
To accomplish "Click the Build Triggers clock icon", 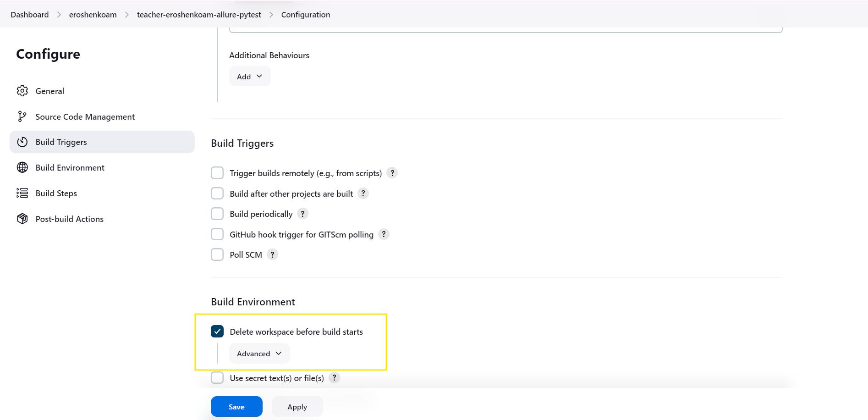I will (x=22, y=142).
